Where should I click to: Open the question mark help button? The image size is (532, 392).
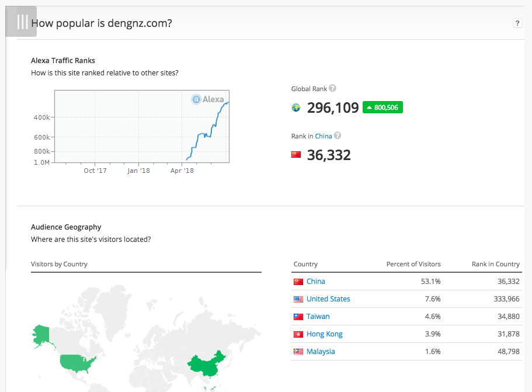(x=517, y=23)
